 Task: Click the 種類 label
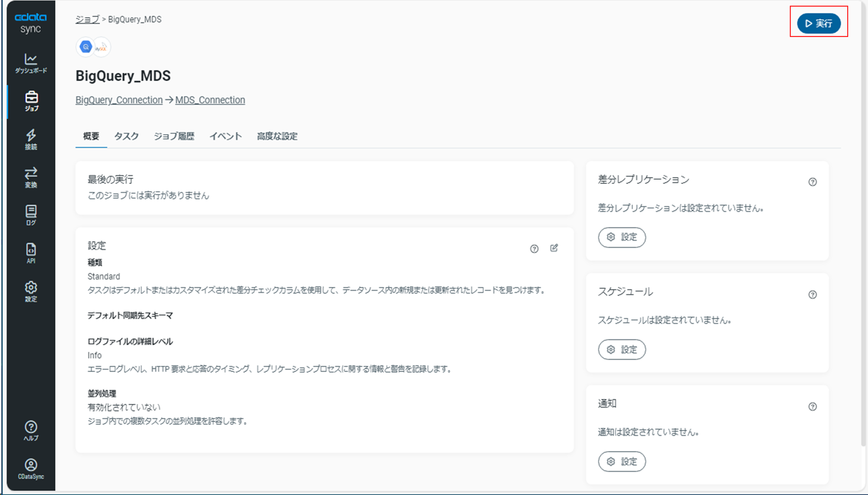(95, 262)
